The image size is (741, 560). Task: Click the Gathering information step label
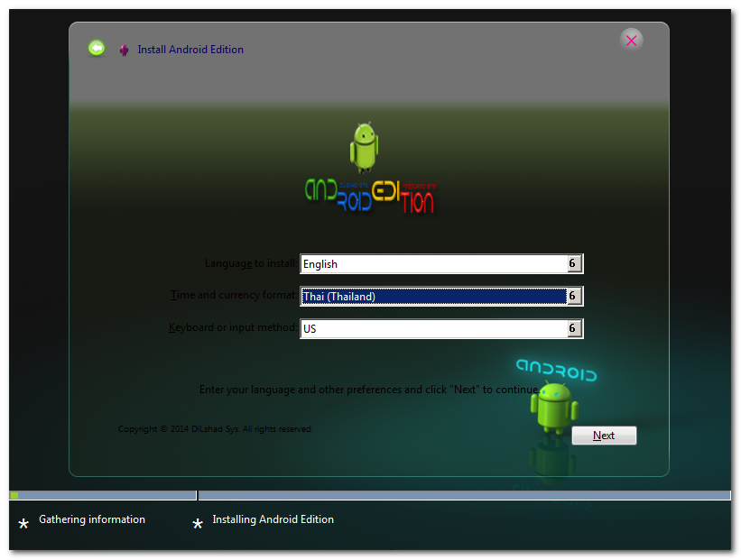(x=92, y=519)
